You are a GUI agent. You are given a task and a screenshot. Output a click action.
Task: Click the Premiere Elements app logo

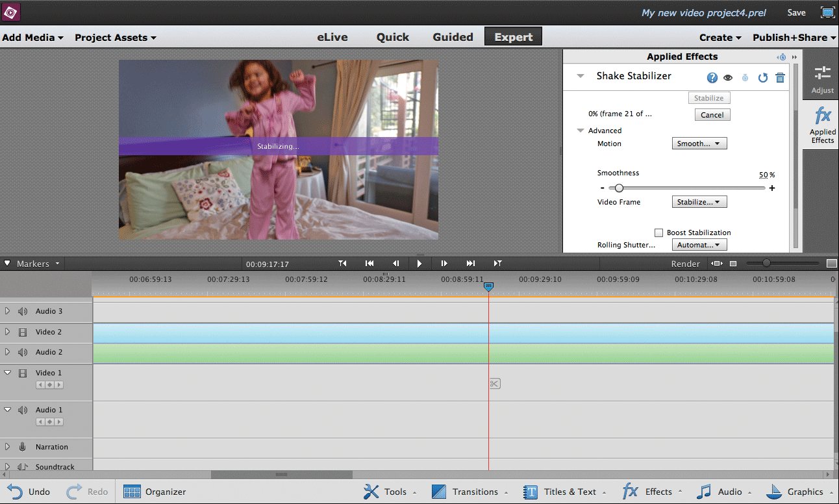(11, 12)
